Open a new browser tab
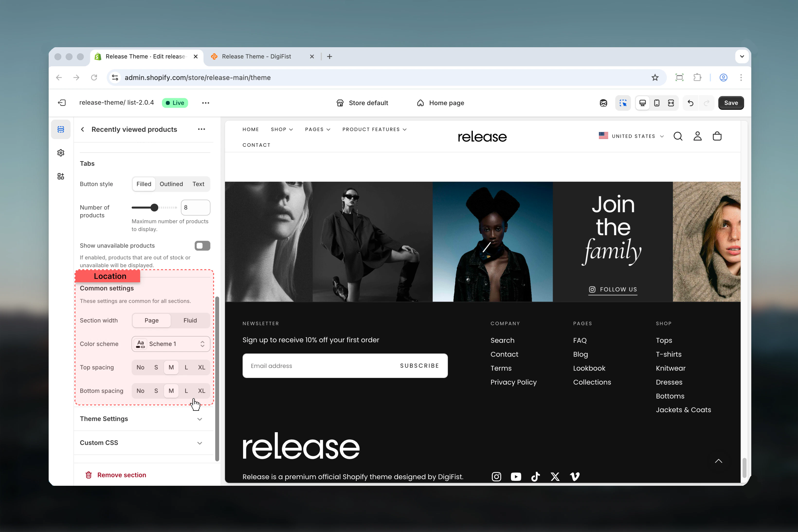The height and width of the screenshot is (532, 798). point(329,56)
